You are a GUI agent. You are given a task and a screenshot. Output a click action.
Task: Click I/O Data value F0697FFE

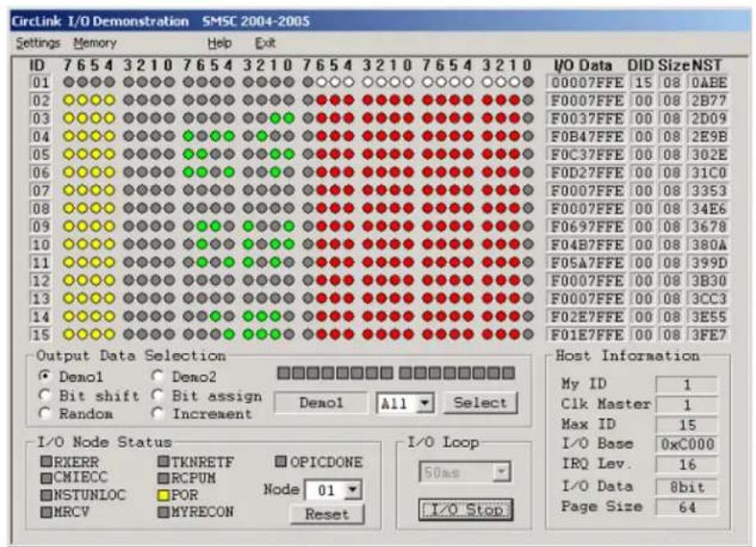586,226
